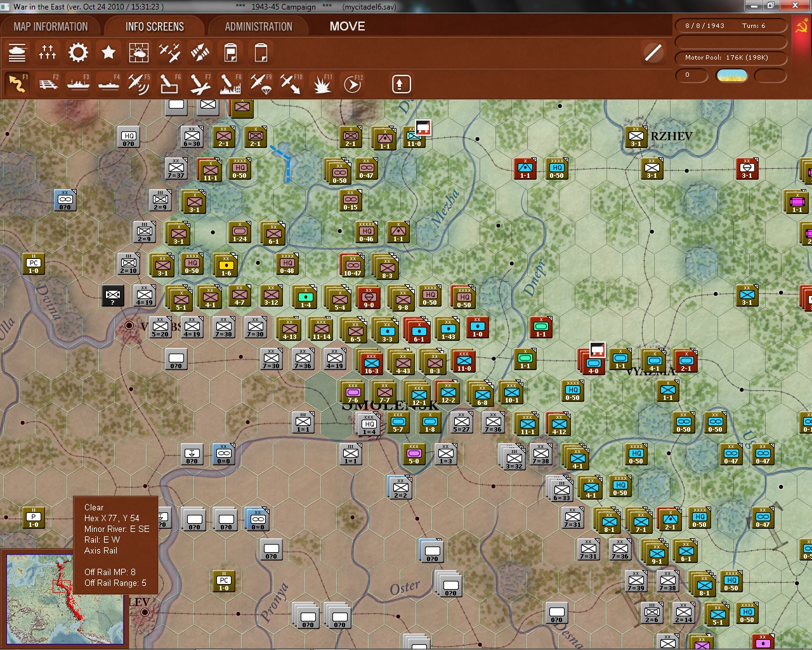
Task: Switch to the INFO SCREENS tab
Action: 155,27
